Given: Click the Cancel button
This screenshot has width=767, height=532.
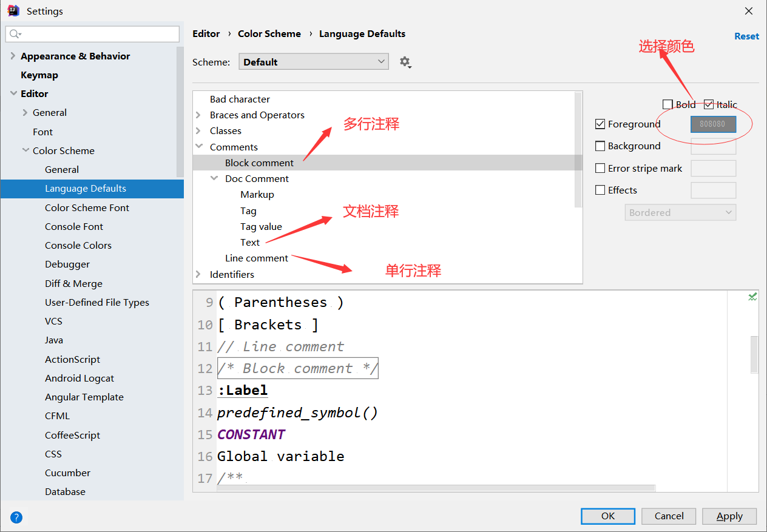Looking at the screenshot, I should click(x=669, y=516).
